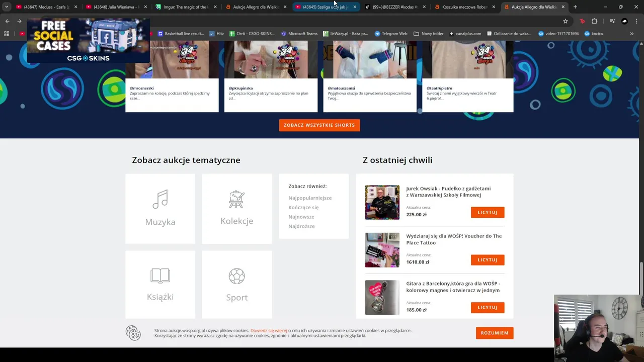Expand the hidden bookmarks overflow arrows

click(632, 34)
